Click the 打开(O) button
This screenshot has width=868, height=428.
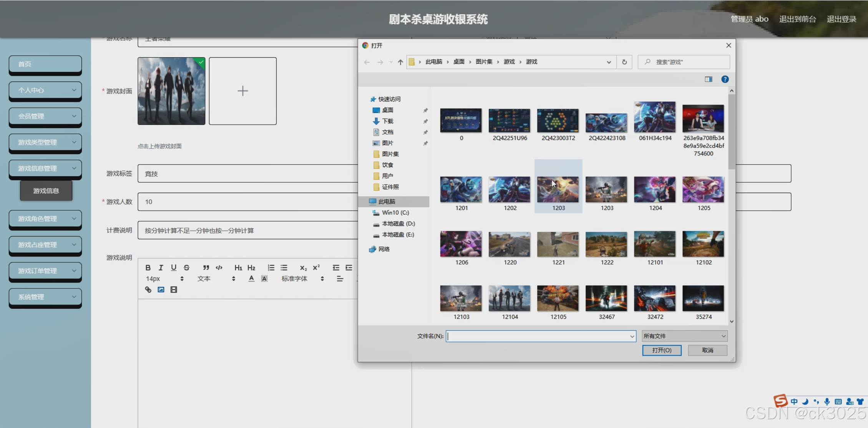point(662,350)
